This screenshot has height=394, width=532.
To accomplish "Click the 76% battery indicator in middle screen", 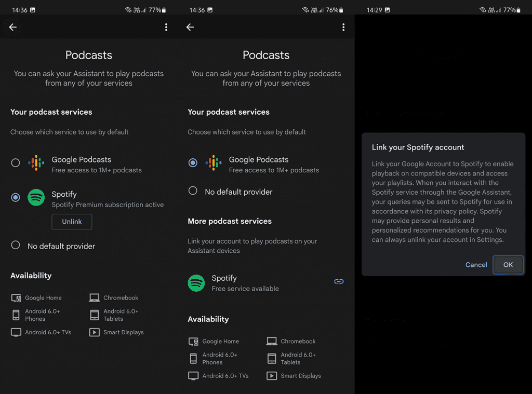I will click(335, 10).
